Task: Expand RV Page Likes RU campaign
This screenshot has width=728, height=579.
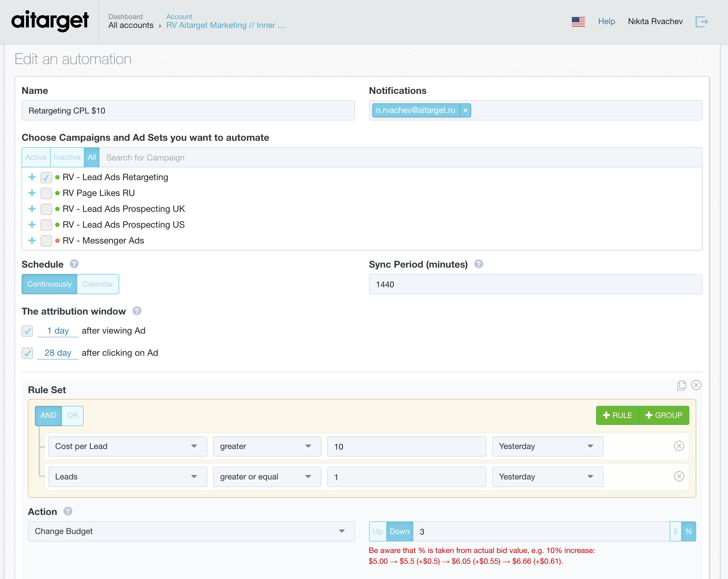Action: tap(32, 193)
